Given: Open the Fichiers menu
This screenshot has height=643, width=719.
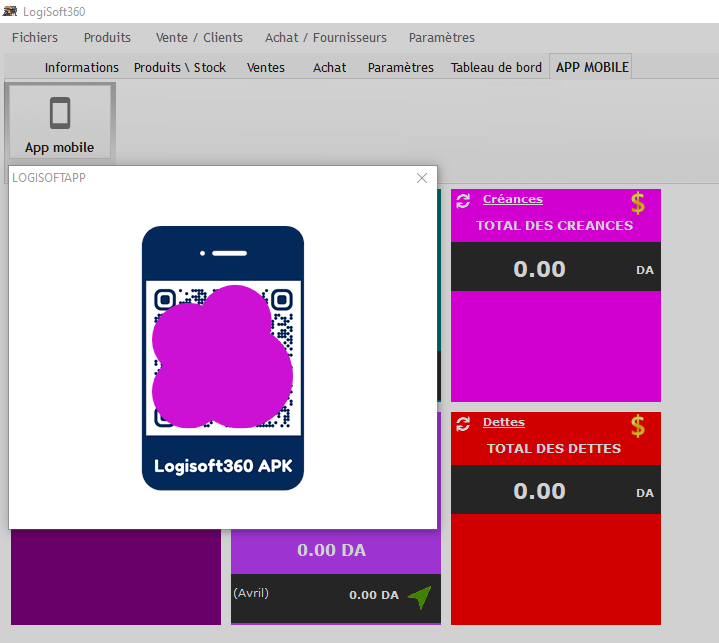Looking at the screenshot, I should click(x=35, y=38).
